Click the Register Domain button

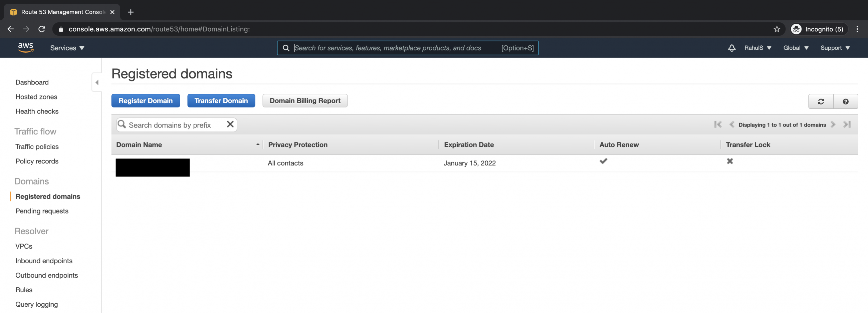click(146, 100)
